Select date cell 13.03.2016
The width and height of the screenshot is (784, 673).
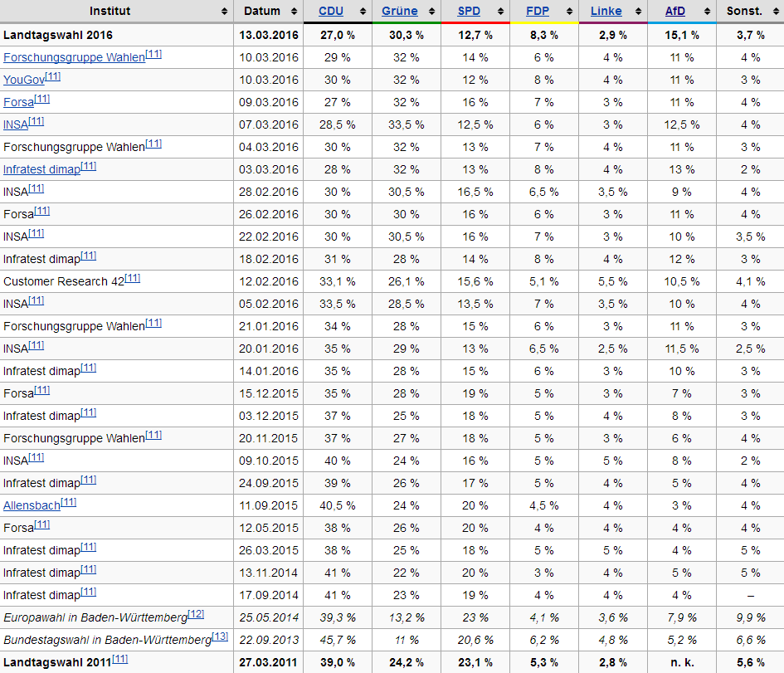click(x=269, y=36)
